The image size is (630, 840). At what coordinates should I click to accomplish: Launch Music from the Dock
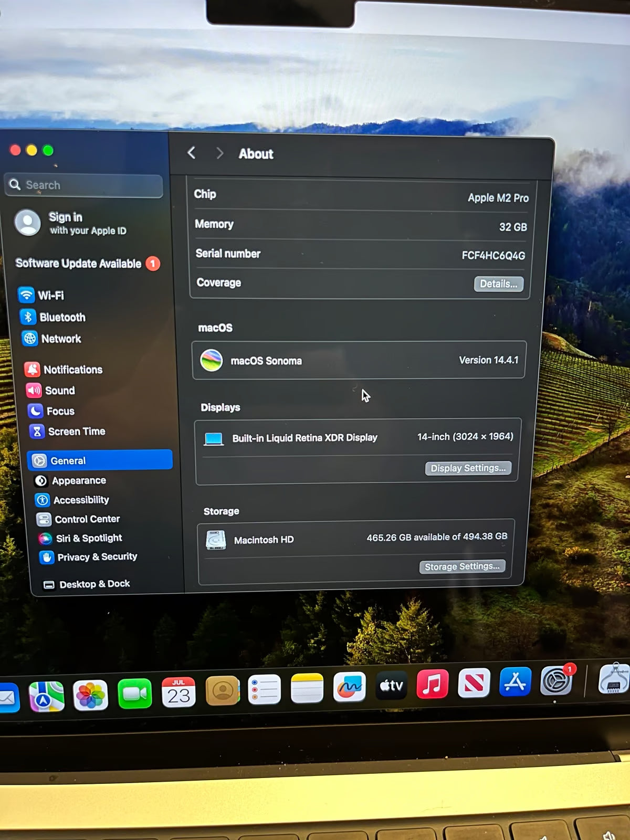[433, 684]
